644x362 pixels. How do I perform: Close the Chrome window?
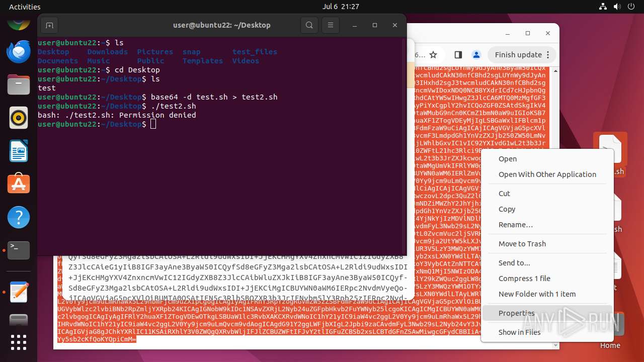[x=548, y=33]
